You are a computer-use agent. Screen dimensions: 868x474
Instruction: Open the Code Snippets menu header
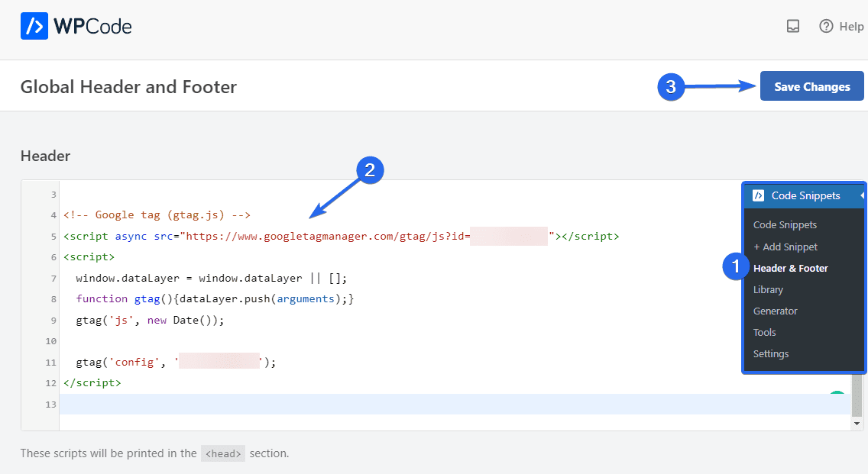click(804, 195)
